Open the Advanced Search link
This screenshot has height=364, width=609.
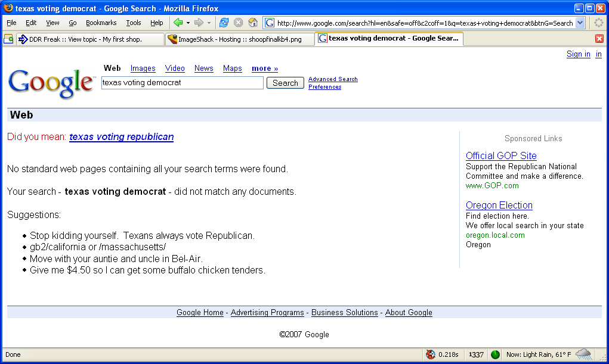click(333, 79)
